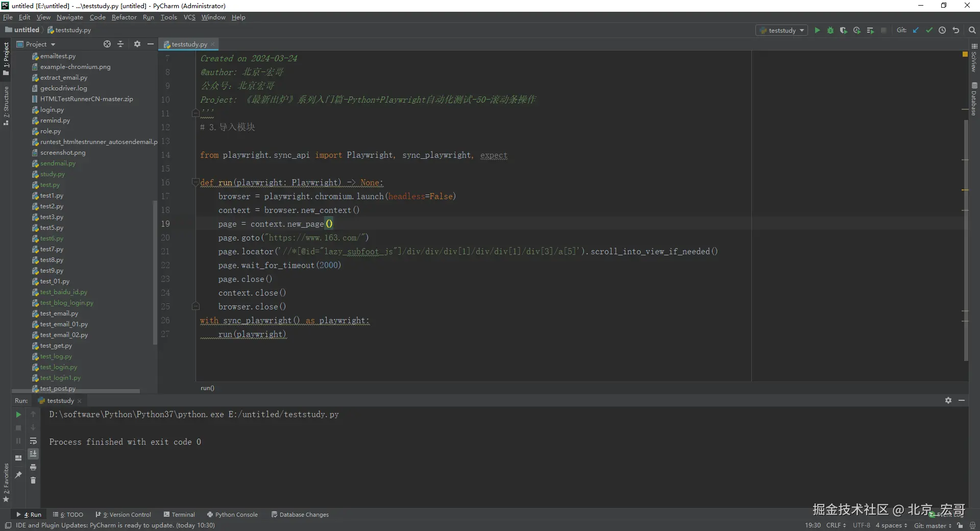The width and height of the screenshot is (980, 531).
Task: Open the VCS menu
Action: (x=189, y=17)
